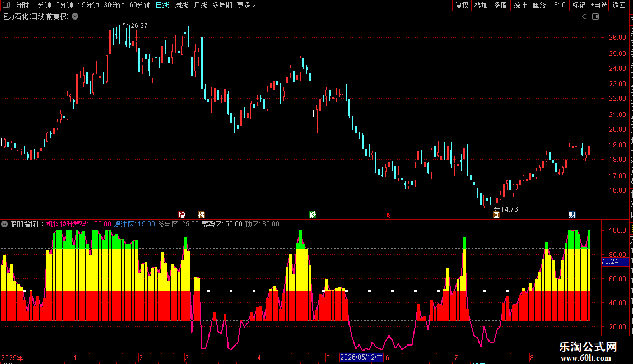This screenshot has height=364, width=633.
Task: Select the 30分钟 period
Action: 114,5
